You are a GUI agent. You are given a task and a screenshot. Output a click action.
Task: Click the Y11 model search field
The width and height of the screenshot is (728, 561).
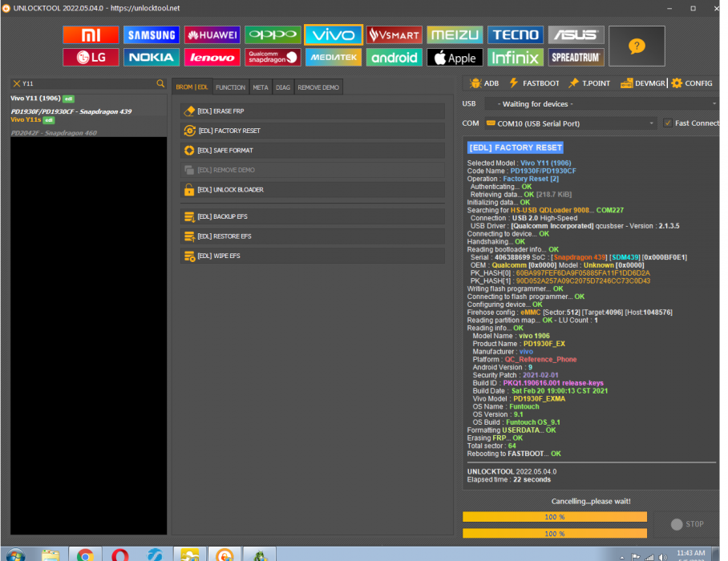(88, 83)
